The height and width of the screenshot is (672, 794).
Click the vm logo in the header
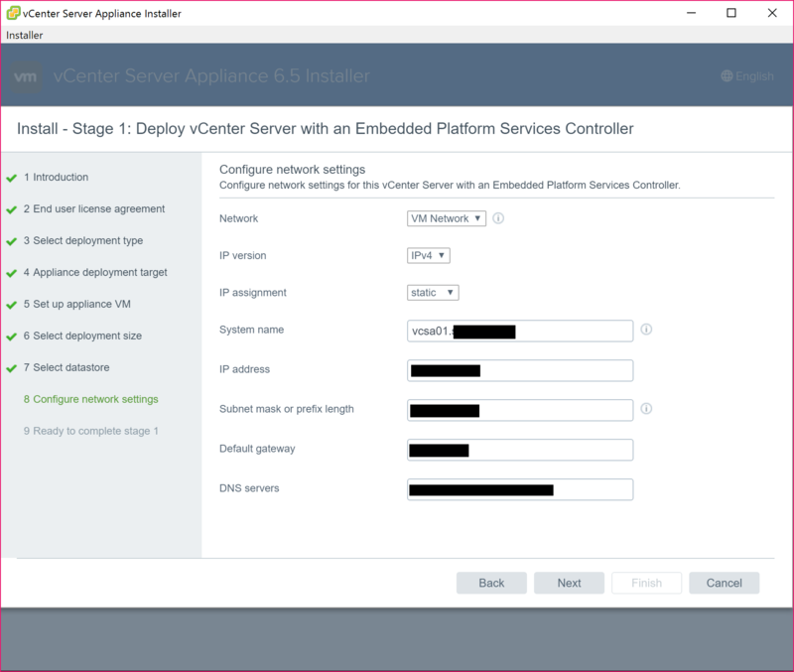(26, 76)
